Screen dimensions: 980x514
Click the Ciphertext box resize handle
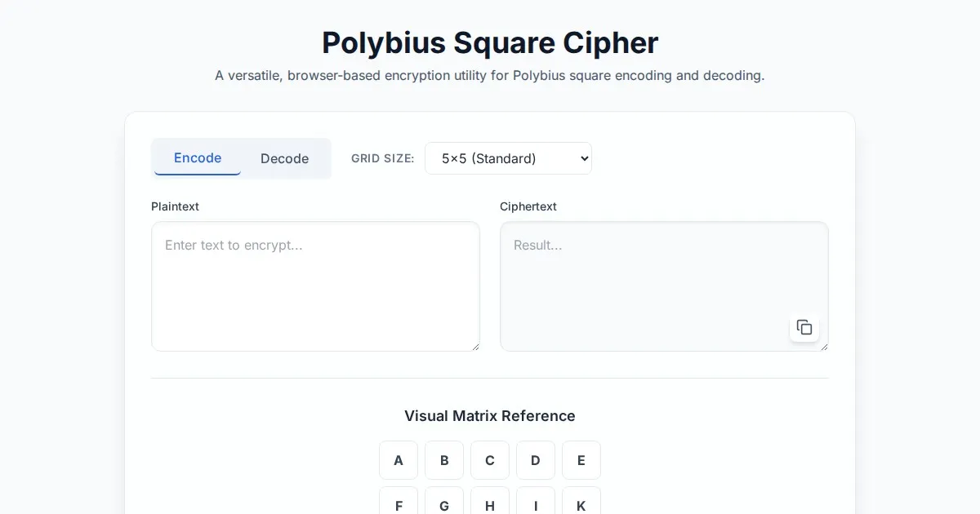pyautogui.click(x=824, y=347)
